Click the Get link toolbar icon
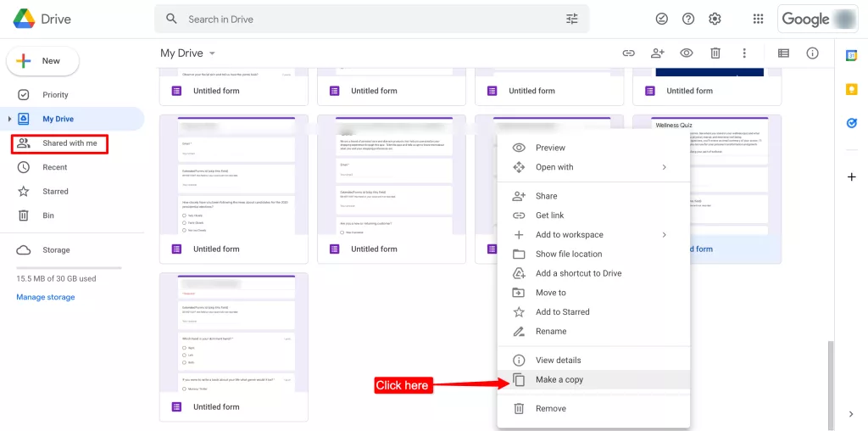This screenshot has height=431, width=868. pos(628,53)
